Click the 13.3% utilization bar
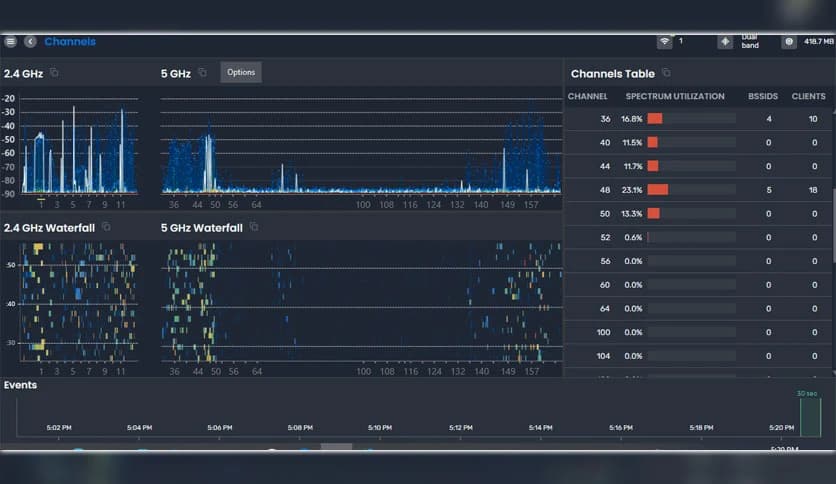 click(x=692, y=214)
